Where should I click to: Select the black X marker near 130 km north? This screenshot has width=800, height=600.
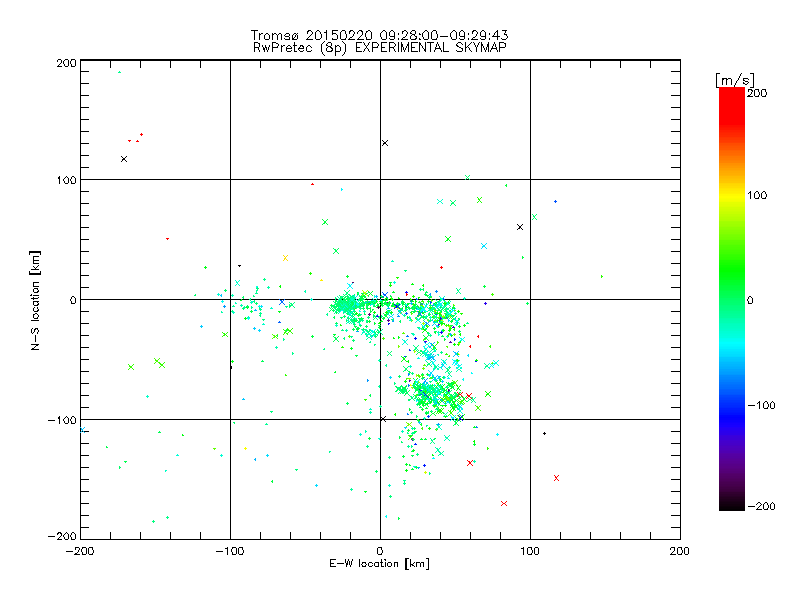(x=385, y=143)
